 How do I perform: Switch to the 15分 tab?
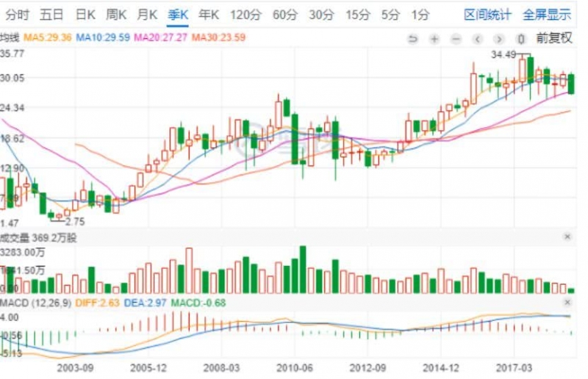tap(357, 15)
